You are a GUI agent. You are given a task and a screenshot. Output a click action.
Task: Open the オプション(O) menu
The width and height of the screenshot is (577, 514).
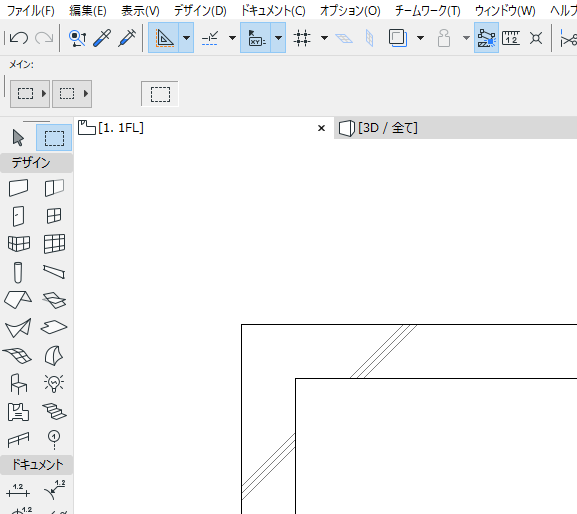350,11
